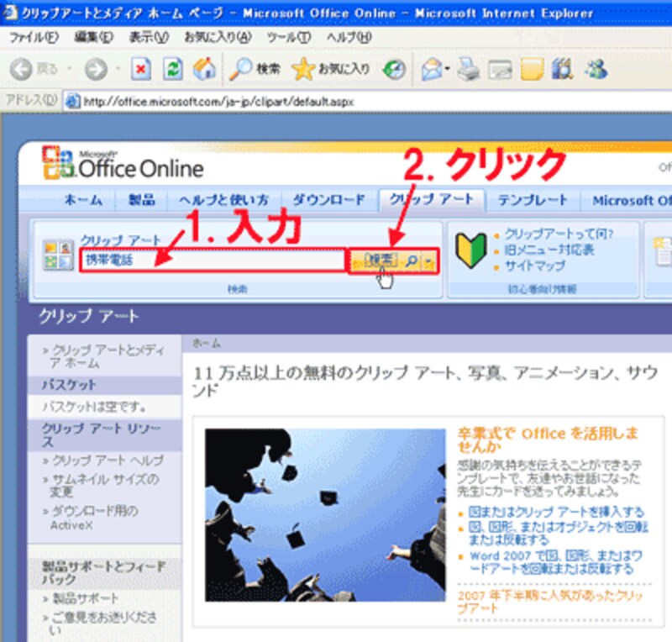Screen dimensions: 672x642
Task: Switch to the ダウンロード tab
Action: (328, 200)
